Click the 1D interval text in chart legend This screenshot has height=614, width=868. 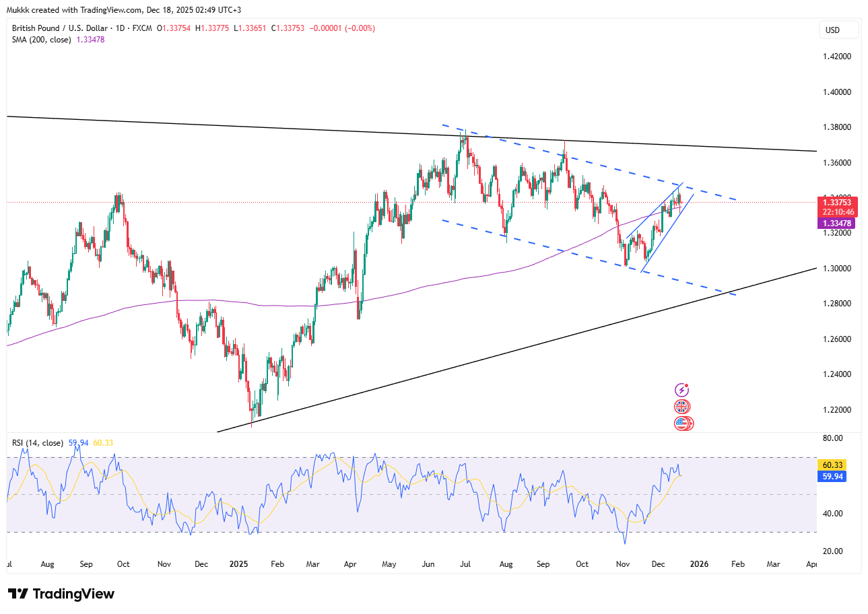tap(123, 28)
